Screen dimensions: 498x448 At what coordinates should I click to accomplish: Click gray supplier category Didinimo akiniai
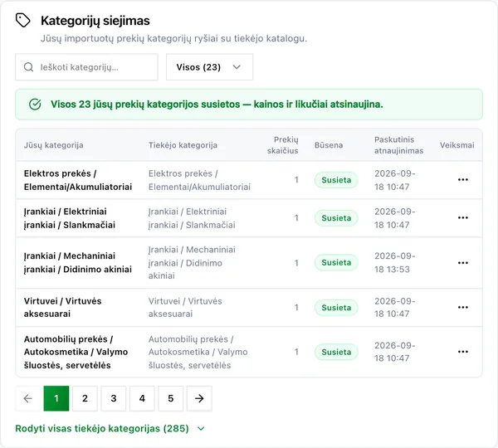tap(192, 262)
